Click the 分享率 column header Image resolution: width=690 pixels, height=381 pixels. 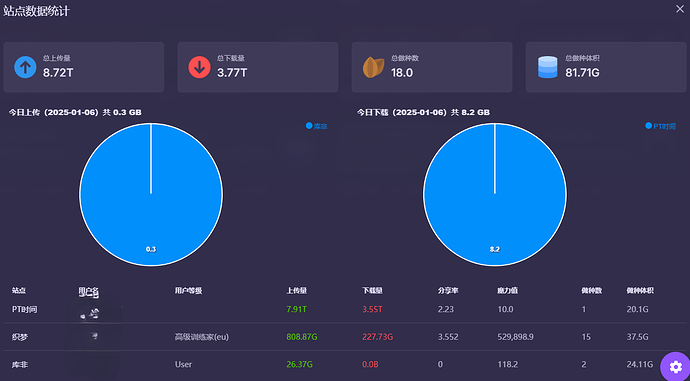[448, 291]
